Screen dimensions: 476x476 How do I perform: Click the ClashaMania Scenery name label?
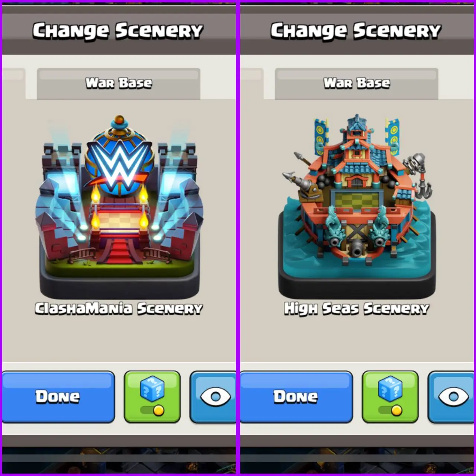pos(119,309)
